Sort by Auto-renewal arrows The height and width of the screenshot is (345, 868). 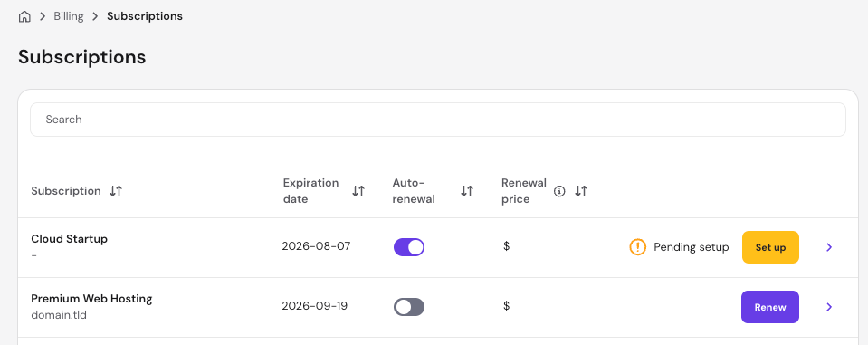[x=467, y=191]
